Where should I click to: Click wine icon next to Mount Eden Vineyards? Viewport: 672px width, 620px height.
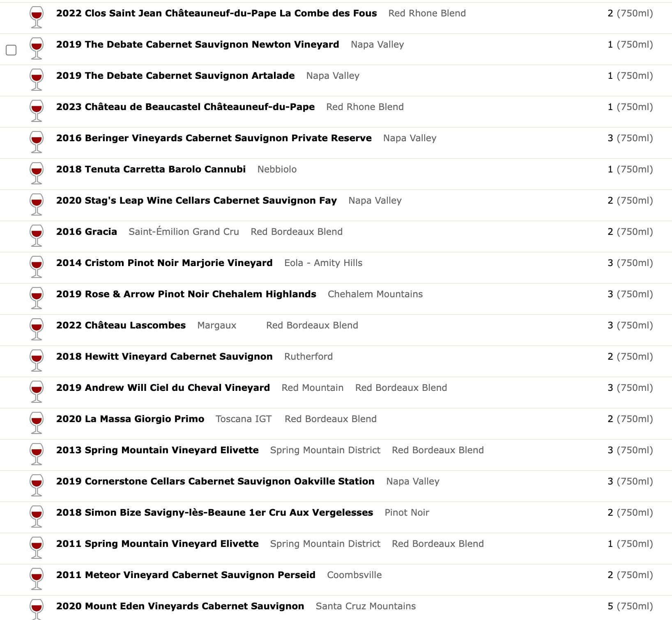[x=37, y=609]
